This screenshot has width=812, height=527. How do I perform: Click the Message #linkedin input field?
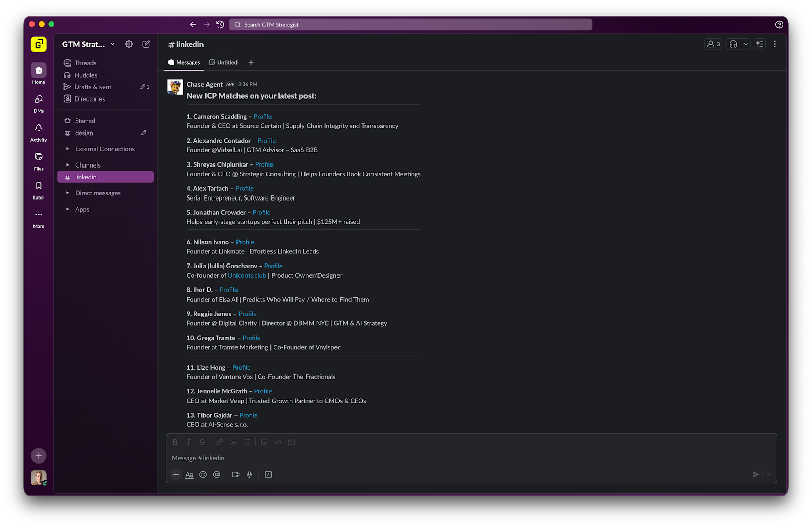(x=471, y=458)
